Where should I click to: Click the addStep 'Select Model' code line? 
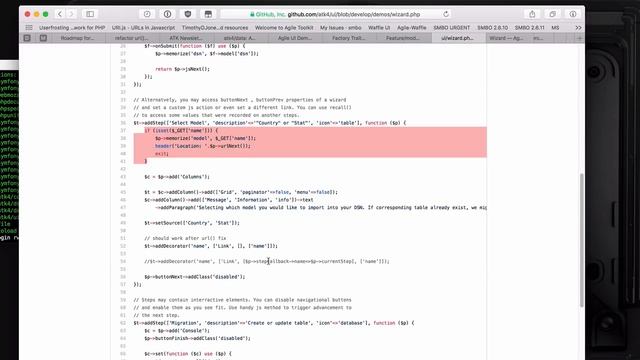point(270,123)
